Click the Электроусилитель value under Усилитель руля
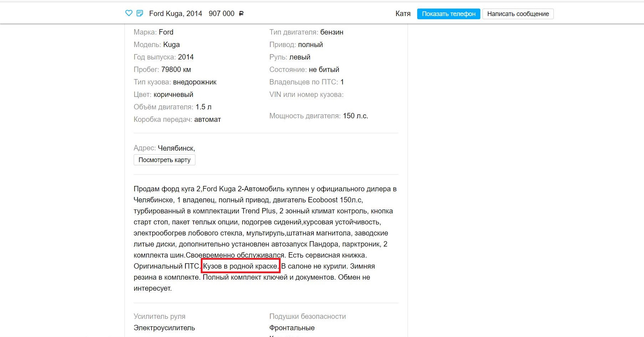The image size is (644, 337). (x=164, y=328)
